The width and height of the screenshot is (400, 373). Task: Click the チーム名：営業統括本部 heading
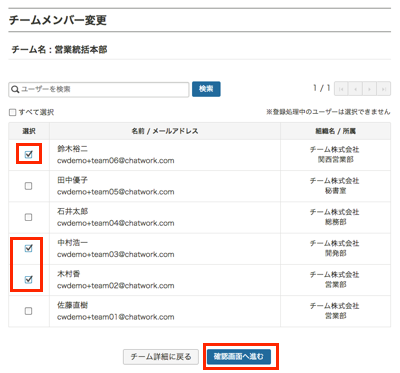pyautogui.click(x=59, y=50)
